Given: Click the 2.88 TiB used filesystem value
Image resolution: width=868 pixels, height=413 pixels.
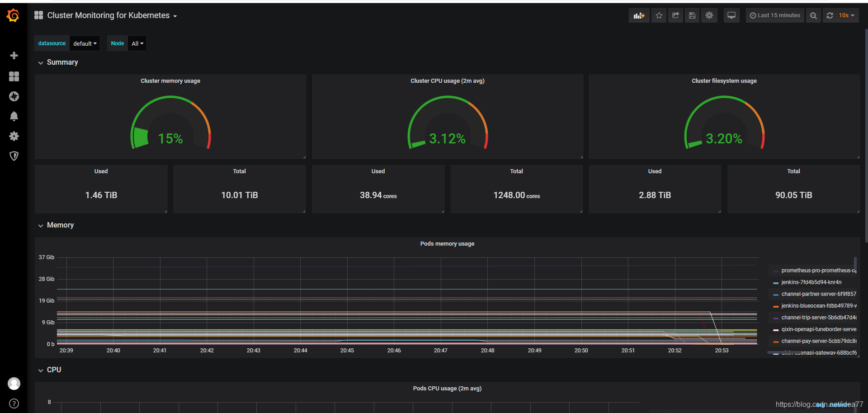Looking at the screenshot, I should tap(655, 195).
